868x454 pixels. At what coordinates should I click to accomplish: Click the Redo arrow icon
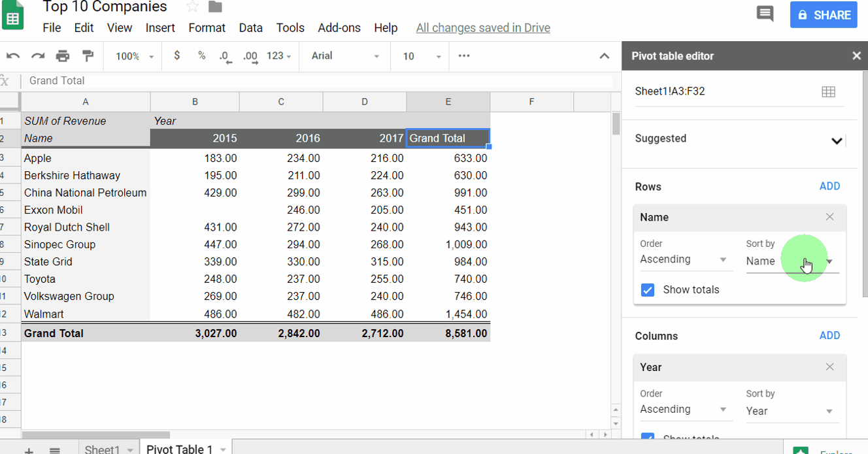(38, 56)
